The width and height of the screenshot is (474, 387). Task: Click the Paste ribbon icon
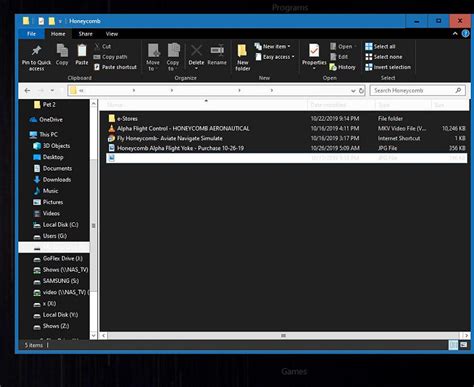[82, 51]
